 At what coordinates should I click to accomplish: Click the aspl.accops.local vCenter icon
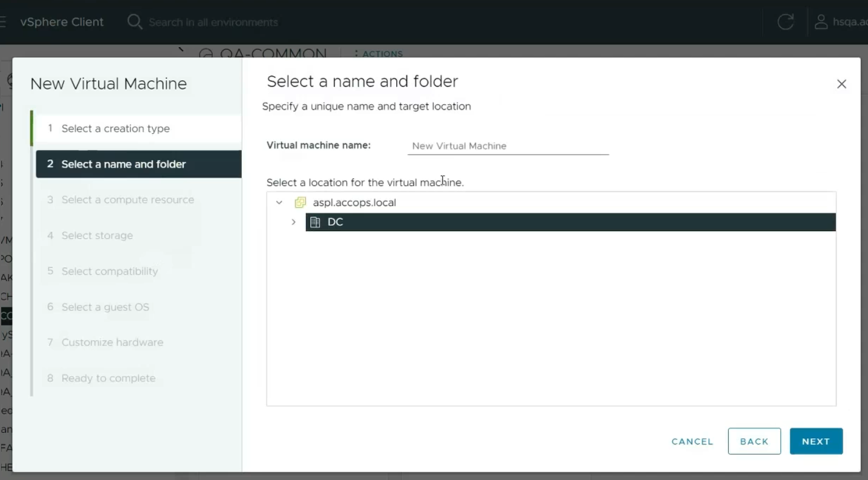pos(300,202)
